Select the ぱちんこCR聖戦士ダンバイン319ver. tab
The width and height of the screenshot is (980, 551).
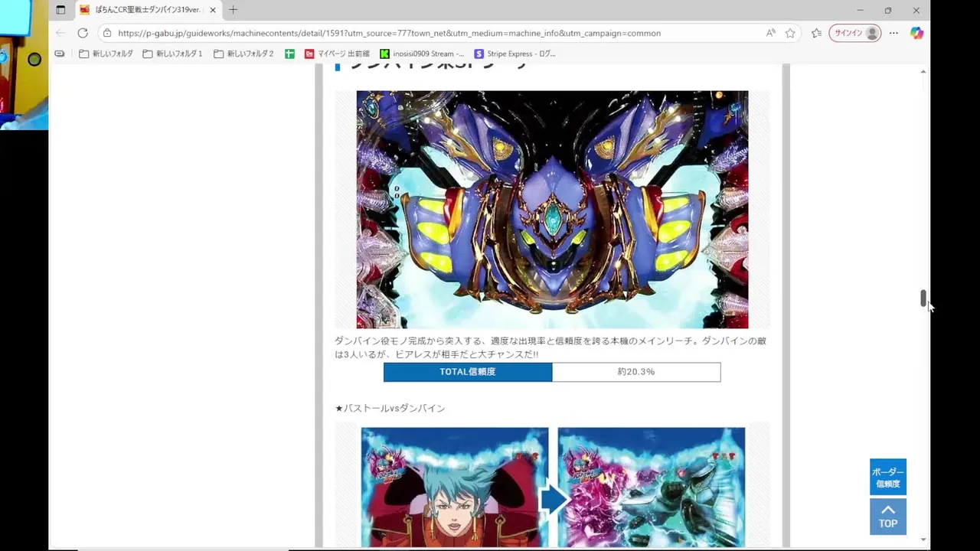click(x=149, y=10)
